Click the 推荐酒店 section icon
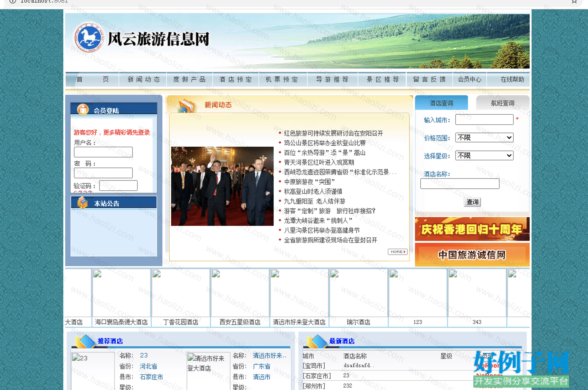The width and height of the screenshot is (588, 390). pyautogui.click(x=85, y=341)
